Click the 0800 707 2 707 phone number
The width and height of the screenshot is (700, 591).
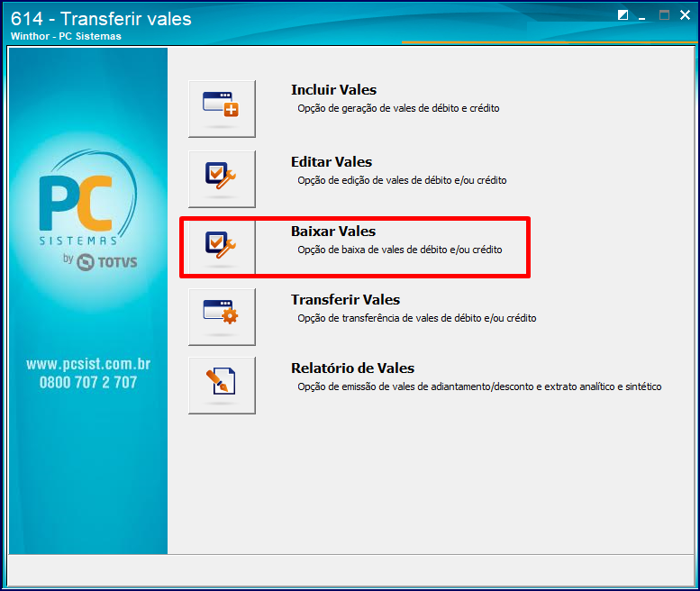pyautogui.click(x=88, y=383)
